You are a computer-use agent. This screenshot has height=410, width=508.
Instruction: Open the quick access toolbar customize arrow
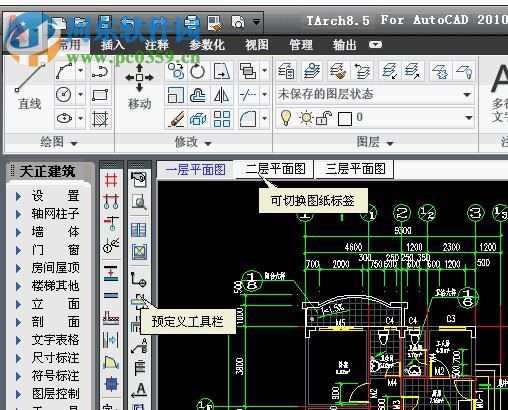point(256,22)
